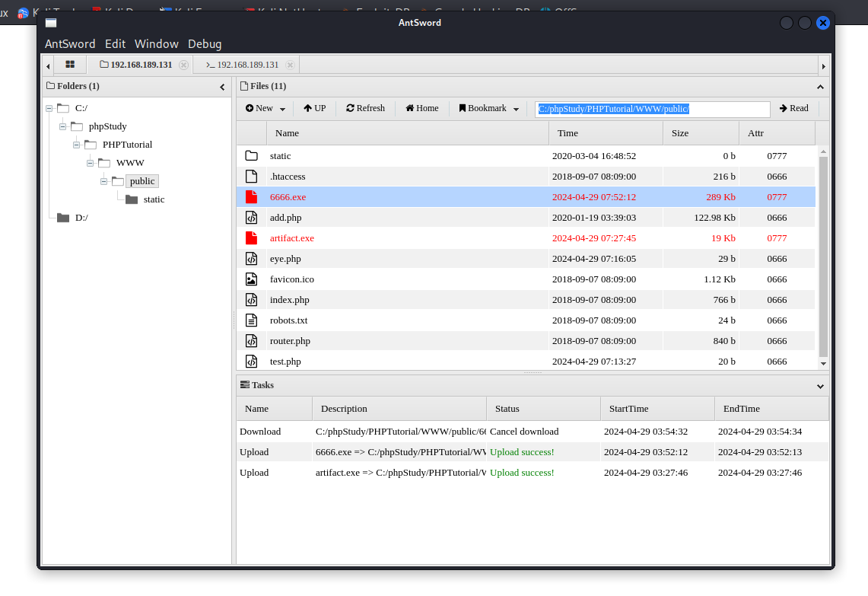Close the terminal 192.168.189.131 tab
The image size is (868, 596).
(x=290, y=65)
